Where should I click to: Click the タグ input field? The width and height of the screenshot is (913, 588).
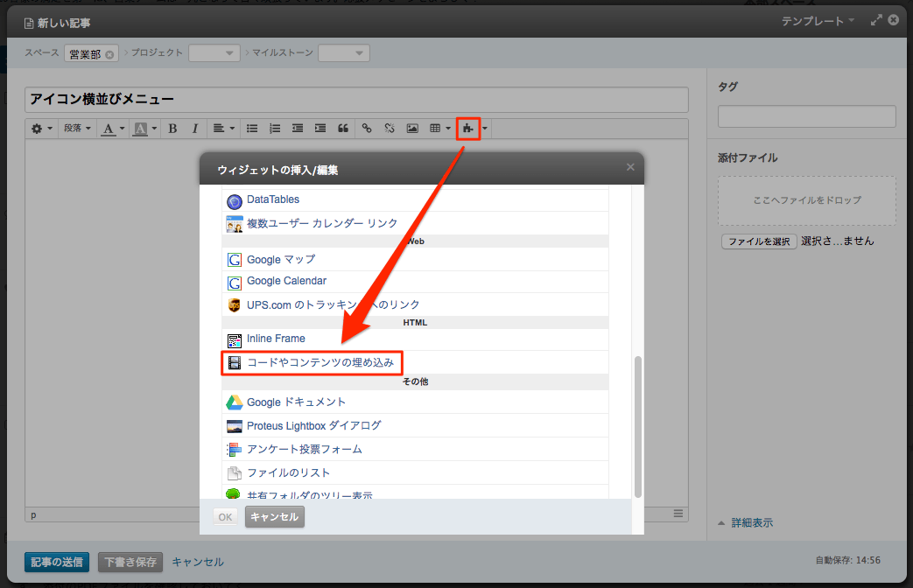pos(806,116)
